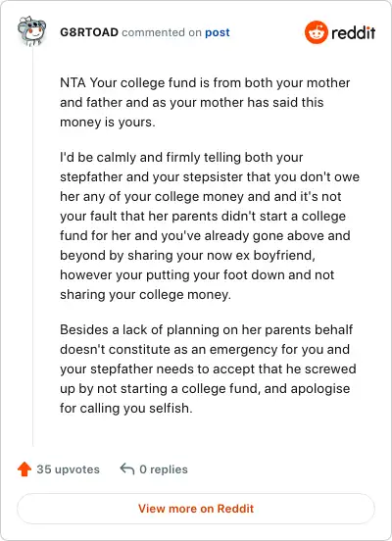Click "View more on Reddit" button
This screenshot has height=541, width=392.
pyautogui.click(x=196, y=509)
